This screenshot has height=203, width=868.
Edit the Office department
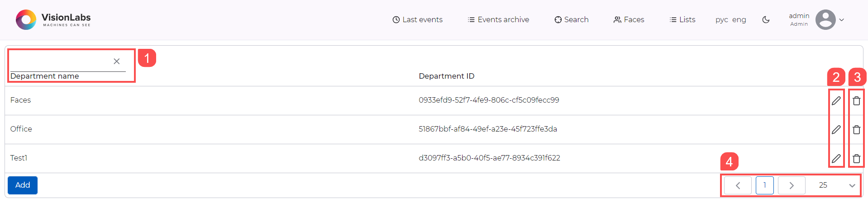(836, 130)
